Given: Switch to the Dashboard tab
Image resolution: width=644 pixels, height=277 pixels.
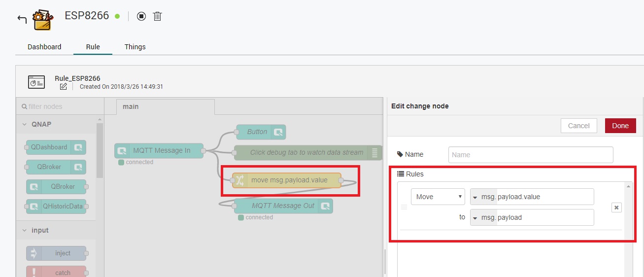Looking at the screenshot, I should 44,47.
